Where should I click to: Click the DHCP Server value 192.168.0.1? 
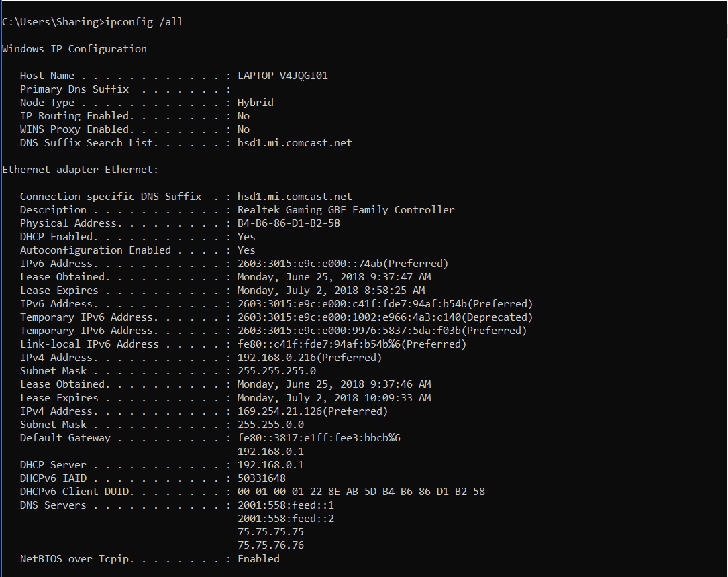270,465
